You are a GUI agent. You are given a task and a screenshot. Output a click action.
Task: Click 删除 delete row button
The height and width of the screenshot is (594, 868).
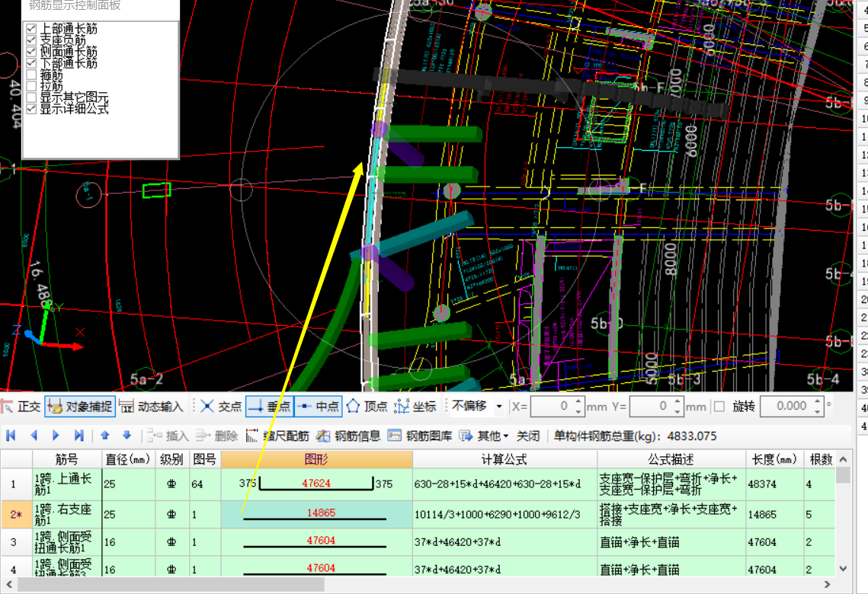tap(216, 436)
